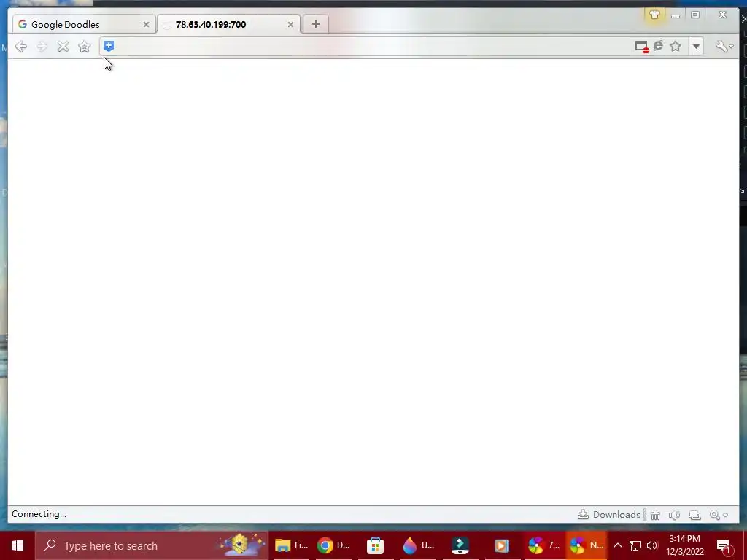Open File Explorer from the taskbar
747x560 pixels.
pos(291,545)
